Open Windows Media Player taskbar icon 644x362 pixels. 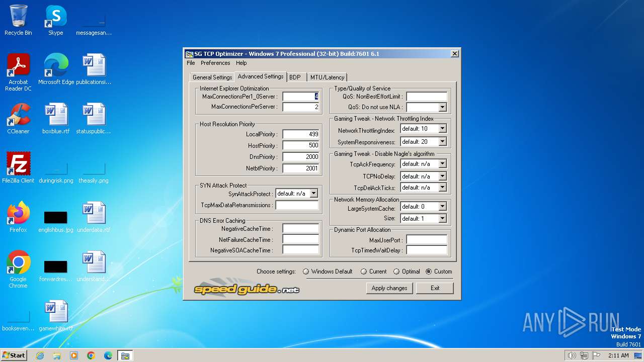pyautogui.click(x=74, y=355)
